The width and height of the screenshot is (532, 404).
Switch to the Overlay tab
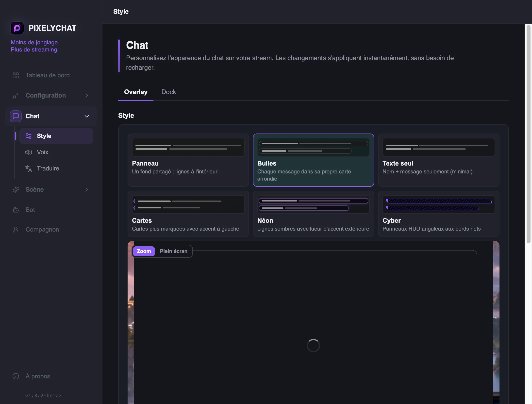coord(136,92)
